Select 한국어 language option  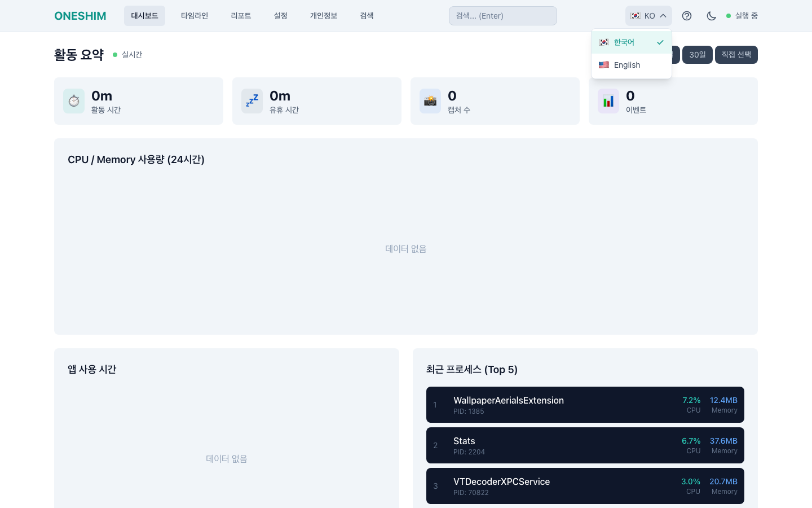[x=631, y=42]
